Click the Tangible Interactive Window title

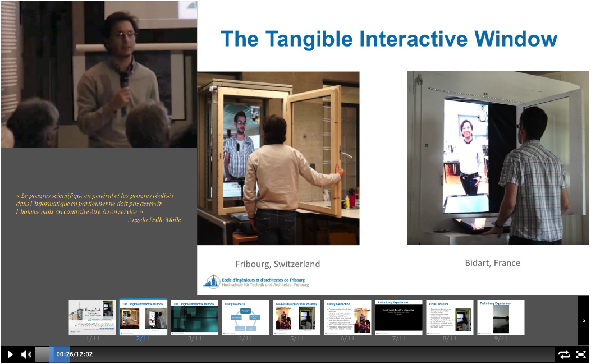(x=389, y=39)
